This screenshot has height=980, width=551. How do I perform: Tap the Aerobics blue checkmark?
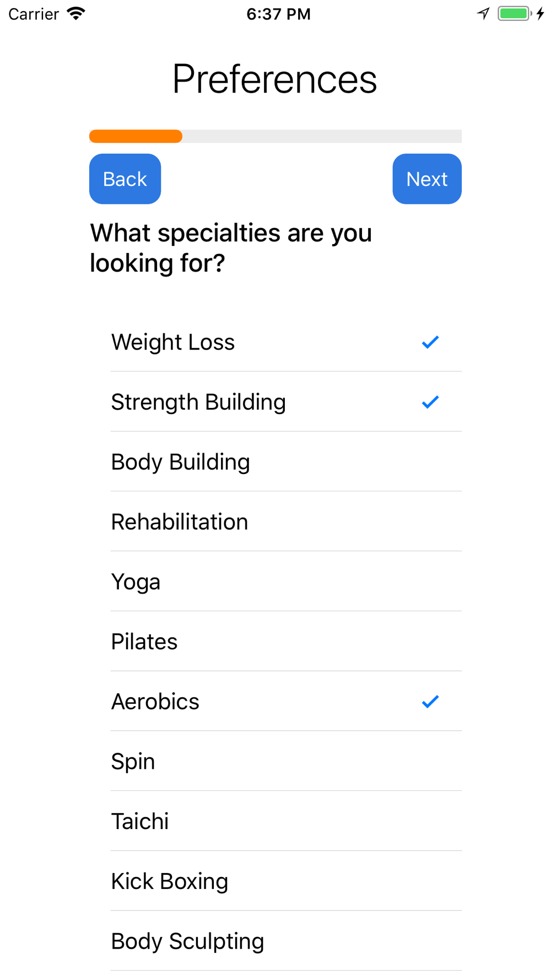pyautogui.click(x=430, y=702)
